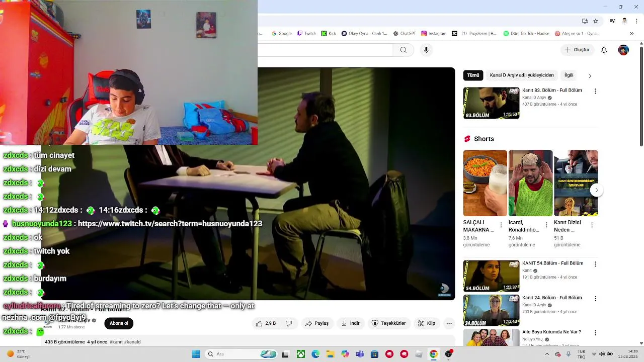Image resolution: width=644 pixels, height=362 pixels.
Task: Select the Kanal D Arşiv adlı yükleyiciden chip
Action: point(522,75)
